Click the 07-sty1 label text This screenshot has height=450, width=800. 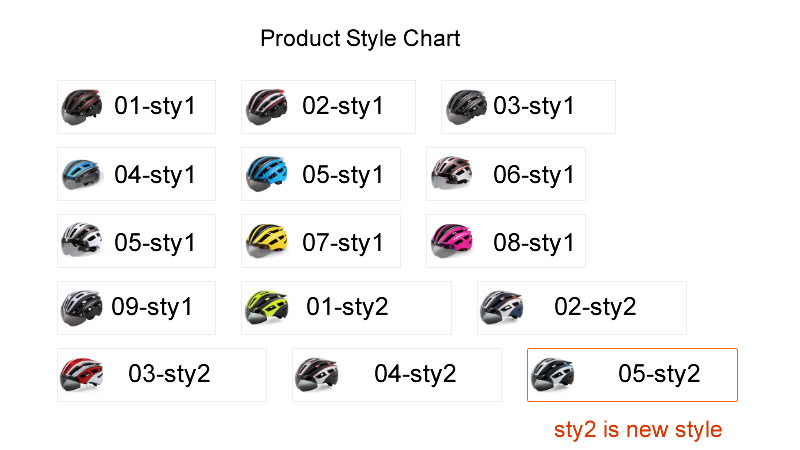point(342,242)
